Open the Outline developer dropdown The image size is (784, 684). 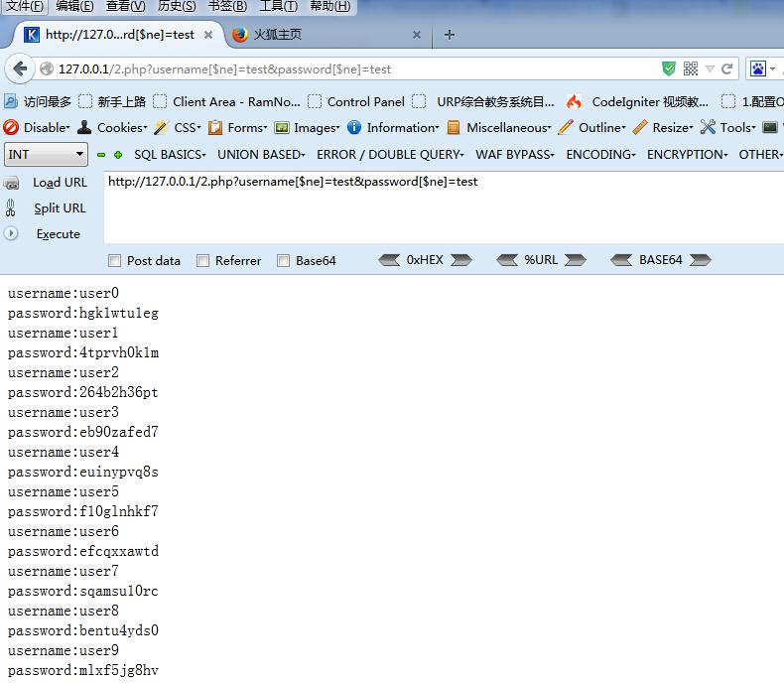tap(591, 128)
